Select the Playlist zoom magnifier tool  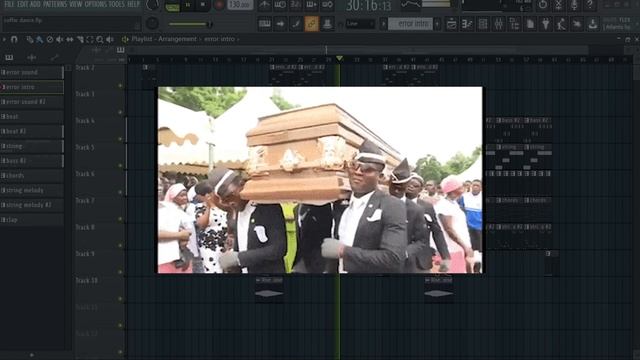click(x=100, y=39)
